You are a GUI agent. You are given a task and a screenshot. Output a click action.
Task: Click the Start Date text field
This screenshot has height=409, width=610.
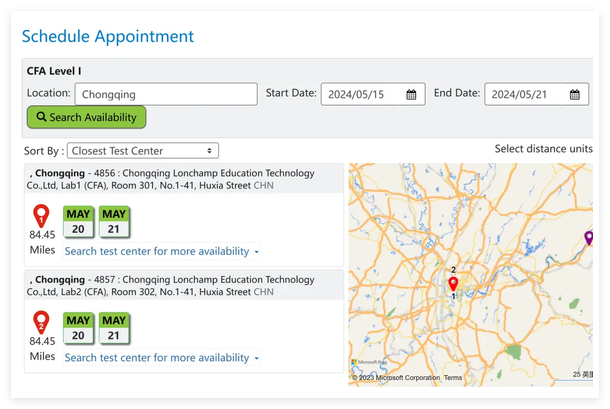[373, 94]
